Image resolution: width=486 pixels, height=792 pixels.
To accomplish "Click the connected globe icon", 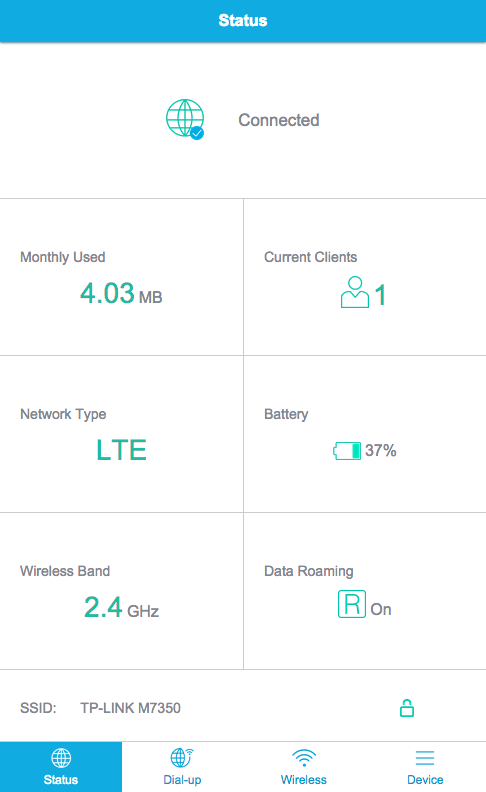I will point(185,119).
